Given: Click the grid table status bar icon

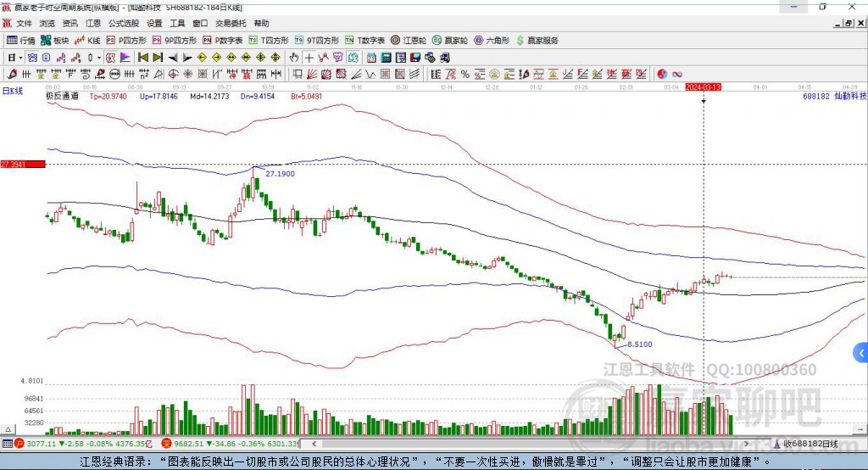Looking at the screenshot, I should 7,444.
